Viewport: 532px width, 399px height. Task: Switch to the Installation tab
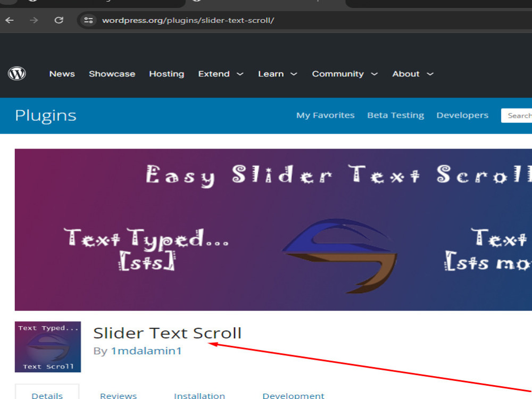point(199,395)
